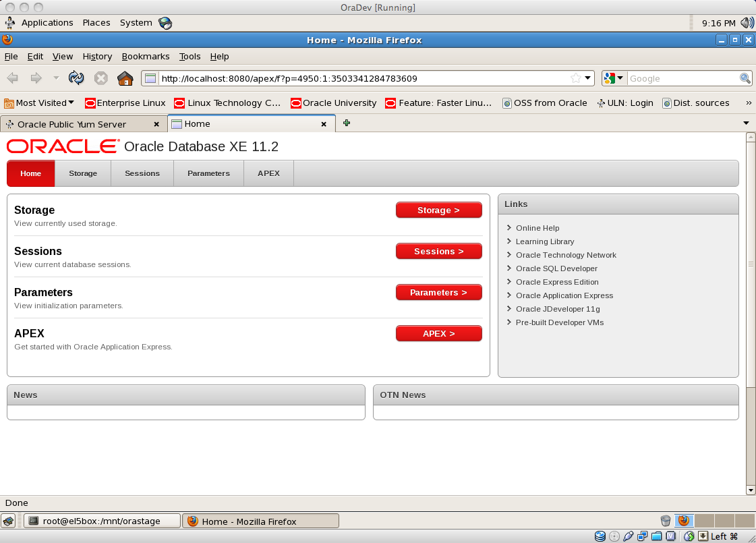Open a new tab with the plus icon
The image size is (756, 543).
[346, 123]
